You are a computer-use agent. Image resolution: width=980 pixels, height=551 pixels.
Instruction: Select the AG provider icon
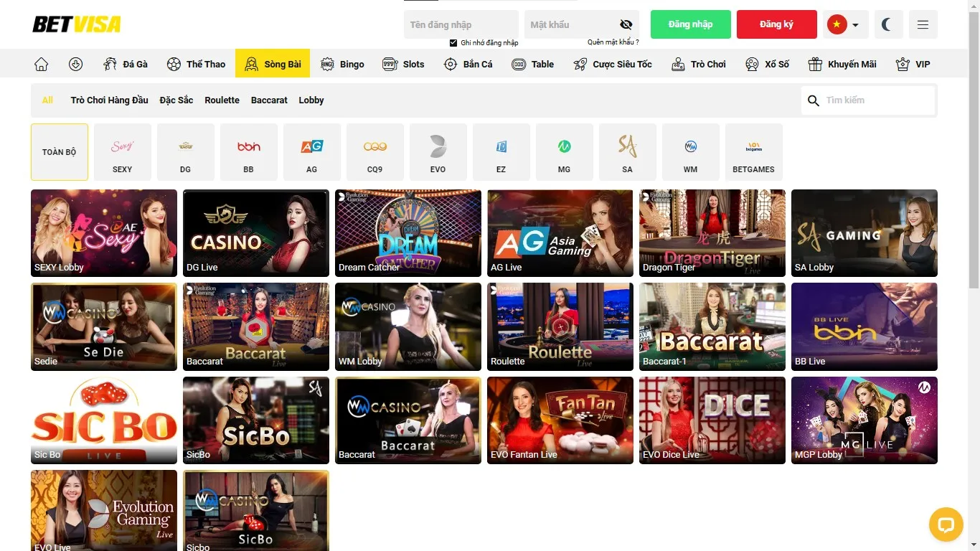click(x=312, y=152)
